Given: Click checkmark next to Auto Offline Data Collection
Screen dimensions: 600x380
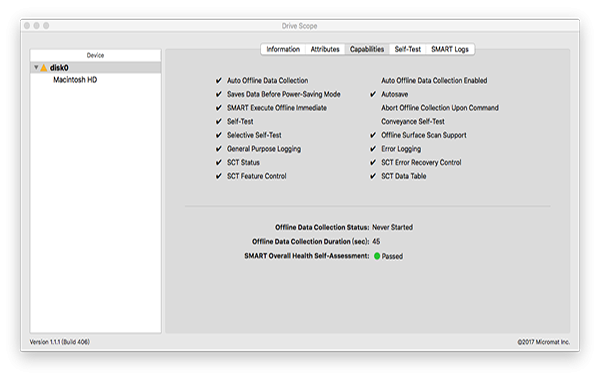Looking at the screenshot, I should [x=219, y=80].
